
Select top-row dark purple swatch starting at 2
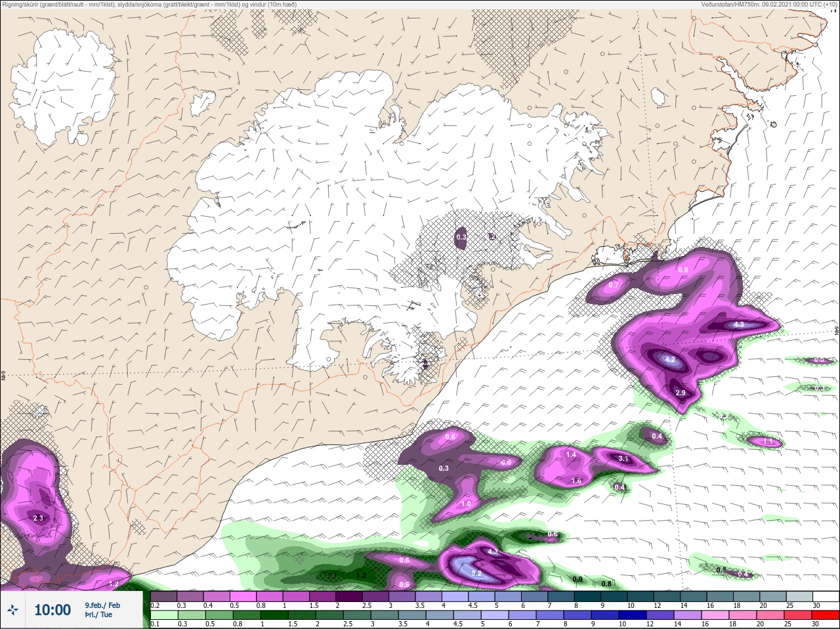[x=350, y=596]
